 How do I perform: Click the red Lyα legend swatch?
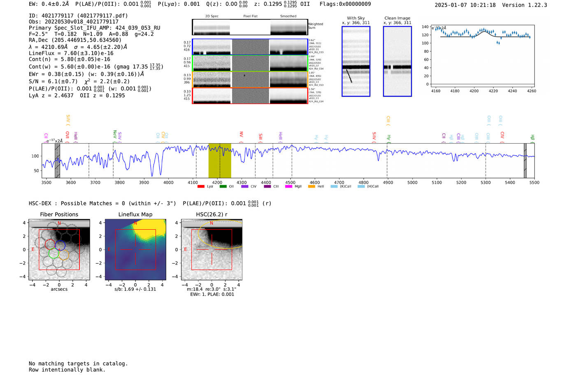[201, 186]
